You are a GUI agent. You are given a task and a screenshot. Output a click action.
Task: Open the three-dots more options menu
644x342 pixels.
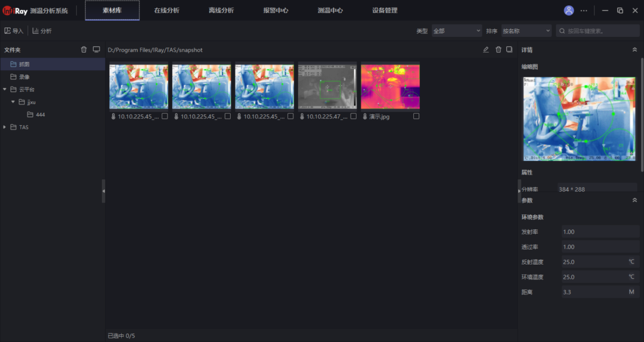click(584, 11)
